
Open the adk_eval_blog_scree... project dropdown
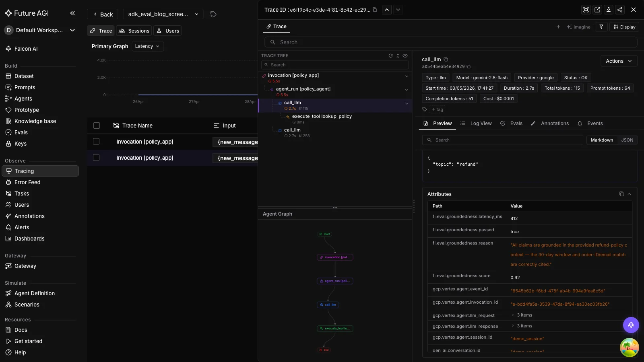pos(163,14)
